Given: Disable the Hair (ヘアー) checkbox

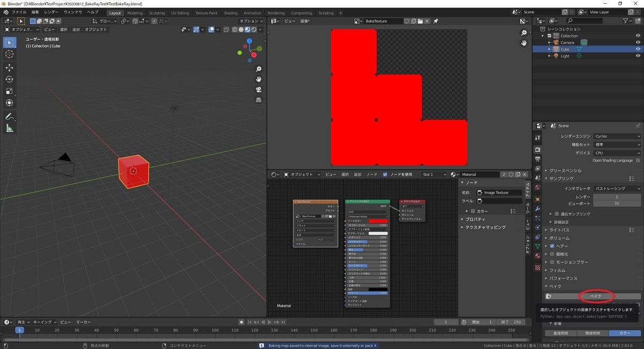Looking at the screenshot, I should pyautogui.click(x=552, y=246).
